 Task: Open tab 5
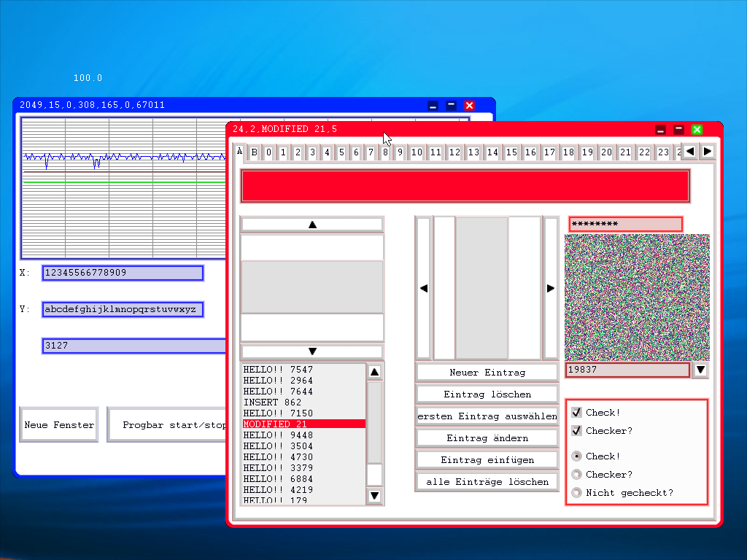(341, 152)
